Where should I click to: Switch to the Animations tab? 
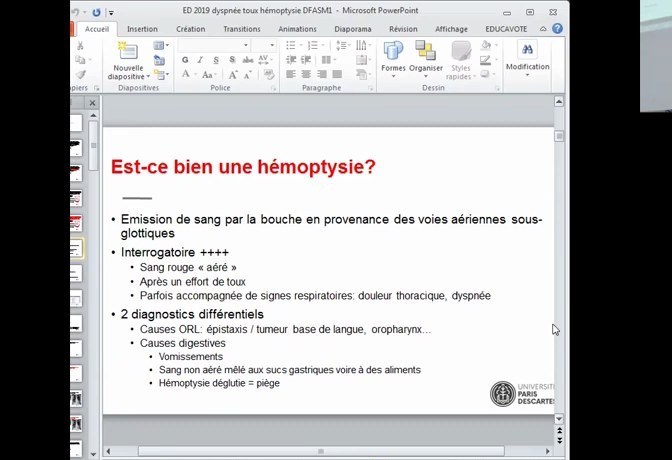click(x=297, y=29)
